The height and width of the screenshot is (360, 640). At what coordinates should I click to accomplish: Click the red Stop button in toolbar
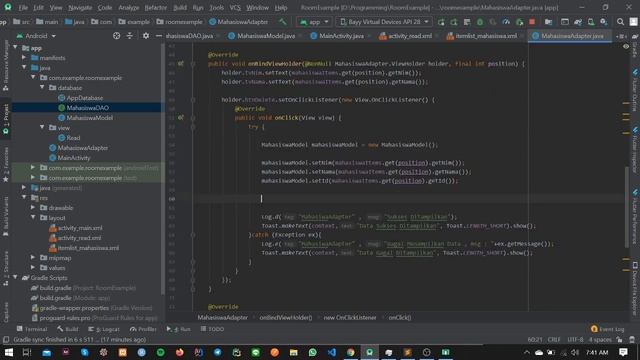click(532, 22)
